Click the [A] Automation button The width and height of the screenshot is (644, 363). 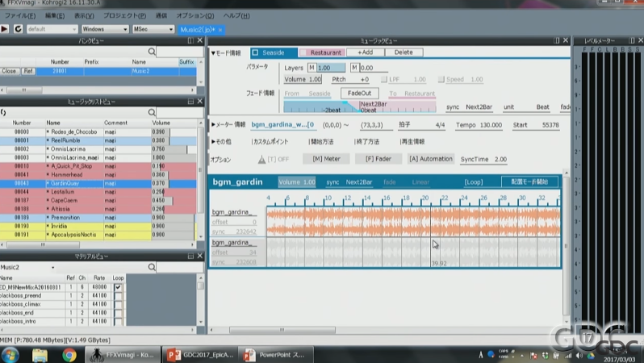pos(430,160)
